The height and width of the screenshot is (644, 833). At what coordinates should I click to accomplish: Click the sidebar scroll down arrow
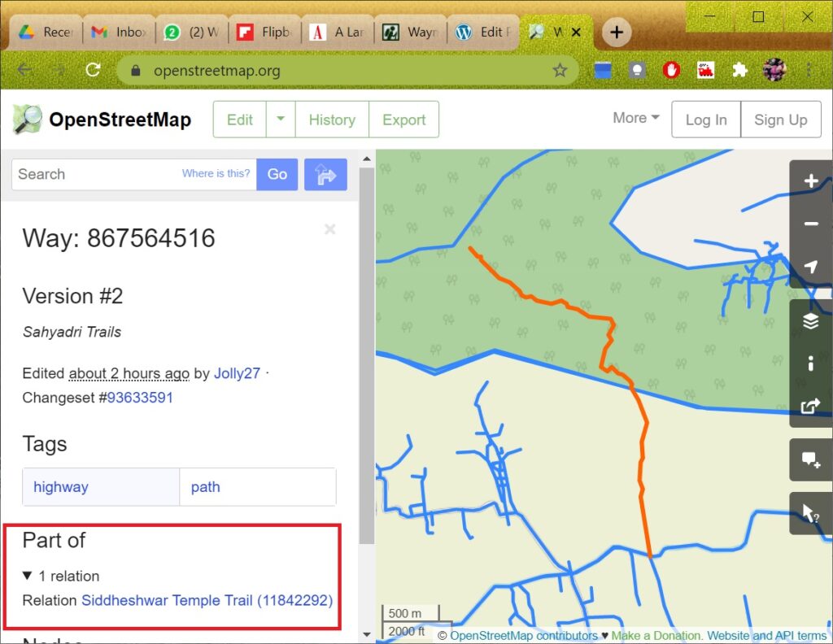(367, 634)
